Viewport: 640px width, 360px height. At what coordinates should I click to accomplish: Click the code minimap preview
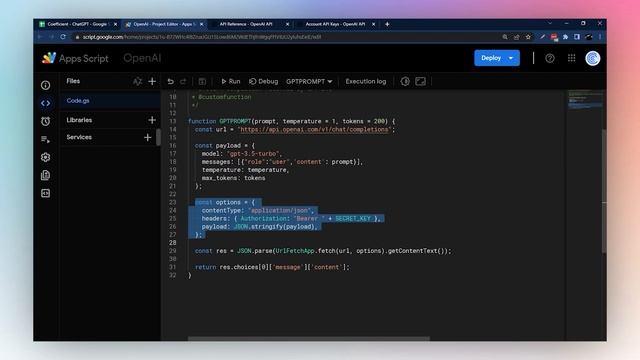[x=585, y=100]
